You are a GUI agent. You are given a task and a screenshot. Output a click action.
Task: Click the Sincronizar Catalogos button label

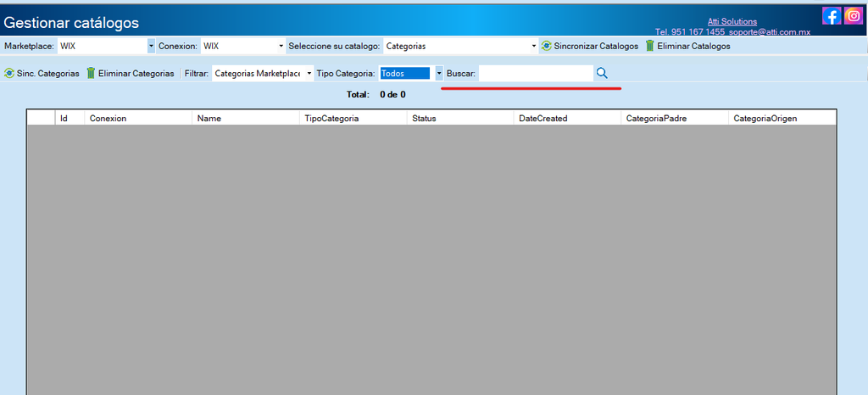point(596,46)
